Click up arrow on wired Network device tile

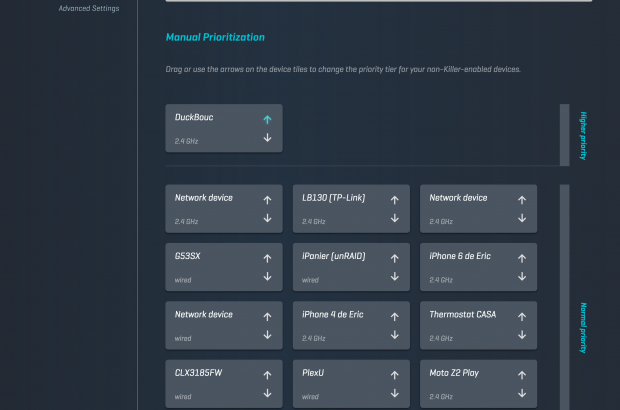[267, 316]
